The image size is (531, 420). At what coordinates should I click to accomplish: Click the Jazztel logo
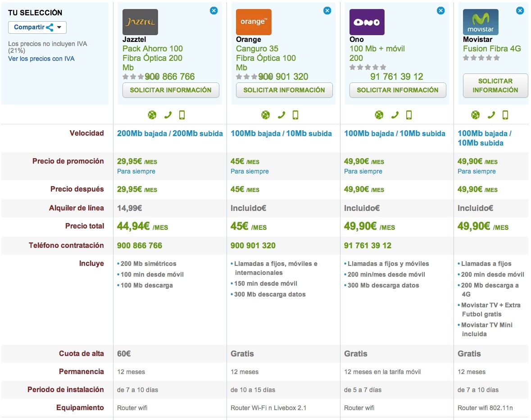tap(140, 22)
